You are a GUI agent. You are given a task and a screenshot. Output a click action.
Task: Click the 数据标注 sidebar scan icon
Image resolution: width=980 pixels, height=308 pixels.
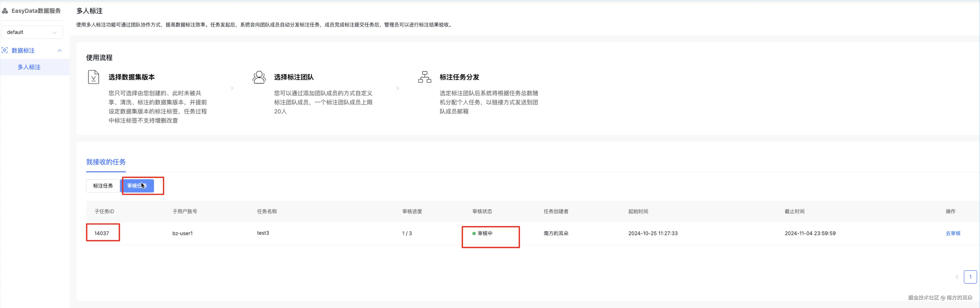[5, 50]
